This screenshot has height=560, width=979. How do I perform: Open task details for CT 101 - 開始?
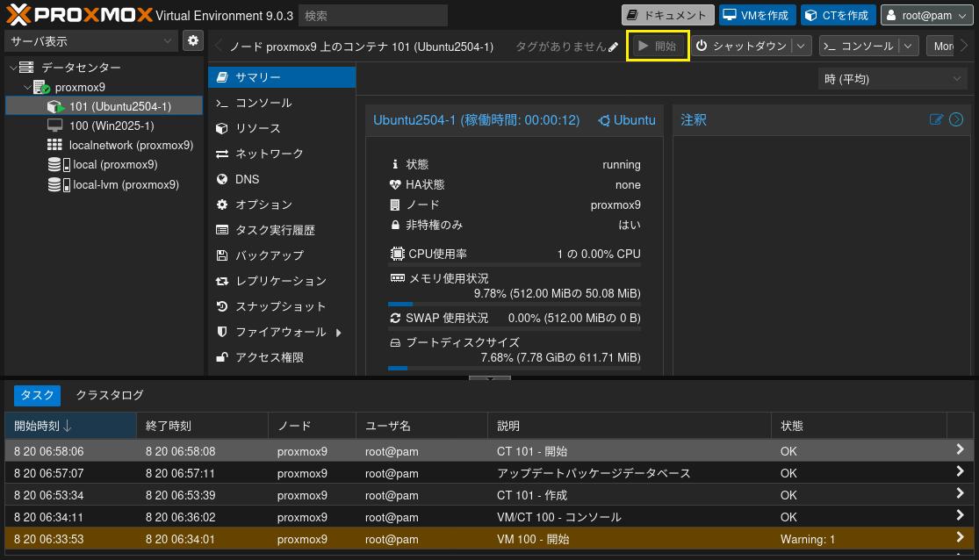[x=960, y=449]
